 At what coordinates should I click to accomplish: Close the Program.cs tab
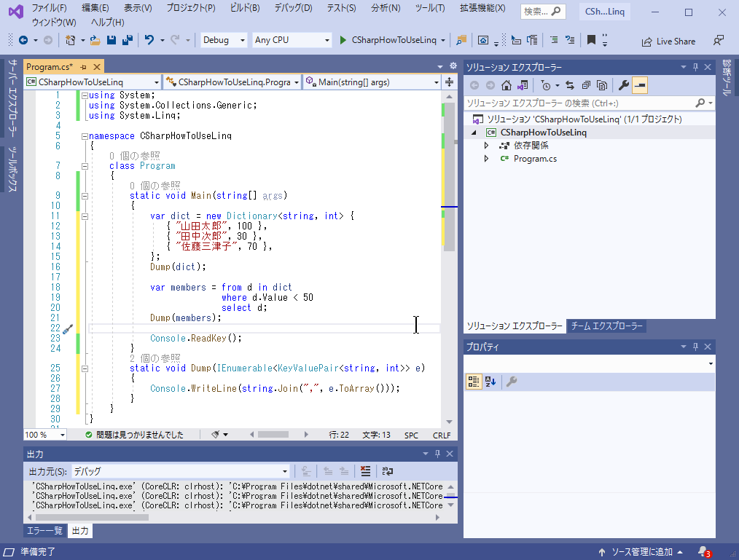tap(97, 67)
